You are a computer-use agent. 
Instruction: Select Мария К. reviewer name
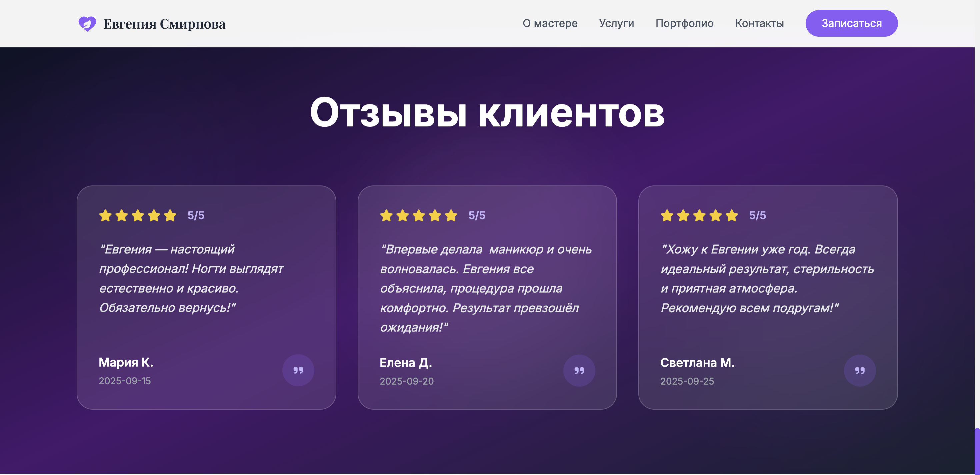(x=126, y=362)
